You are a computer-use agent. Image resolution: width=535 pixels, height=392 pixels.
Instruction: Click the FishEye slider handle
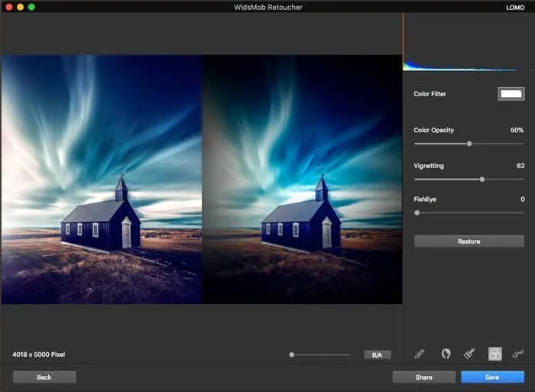[417, 212]
